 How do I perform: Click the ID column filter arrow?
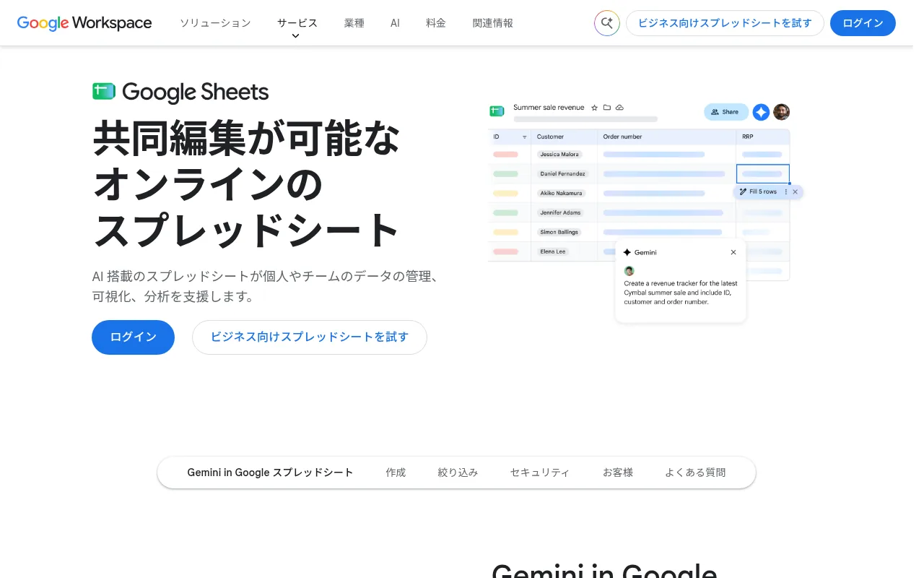[x=525, y=137]
